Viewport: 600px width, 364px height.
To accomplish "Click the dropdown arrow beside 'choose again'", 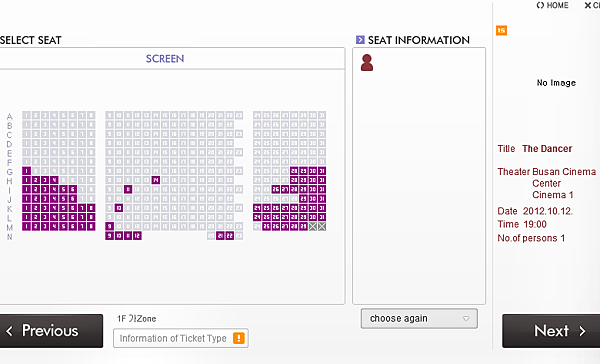I will [x=466, y=318].
